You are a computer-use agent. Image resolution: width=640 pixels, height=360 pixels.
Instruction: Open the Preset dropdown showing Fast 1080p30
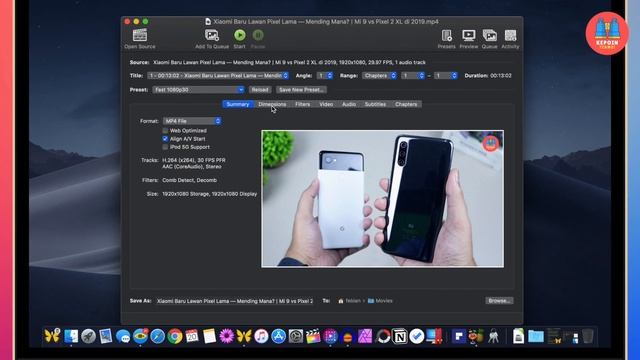[198, 90]
